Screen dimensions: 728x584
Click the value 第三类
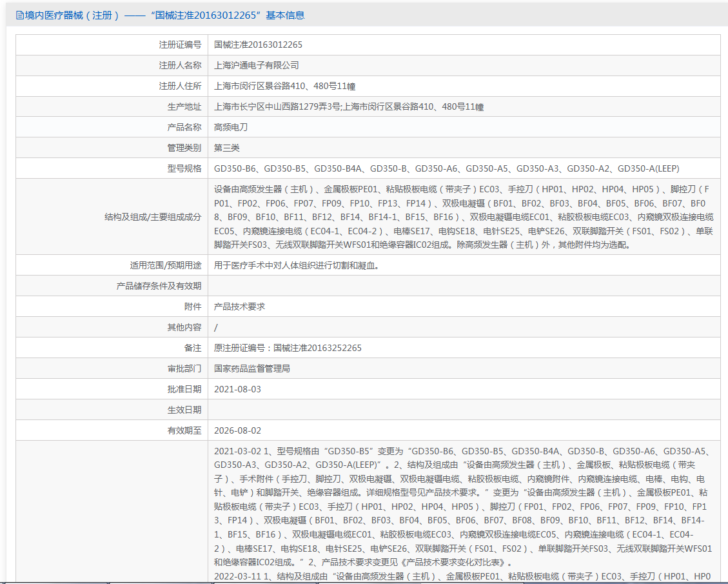226,148
